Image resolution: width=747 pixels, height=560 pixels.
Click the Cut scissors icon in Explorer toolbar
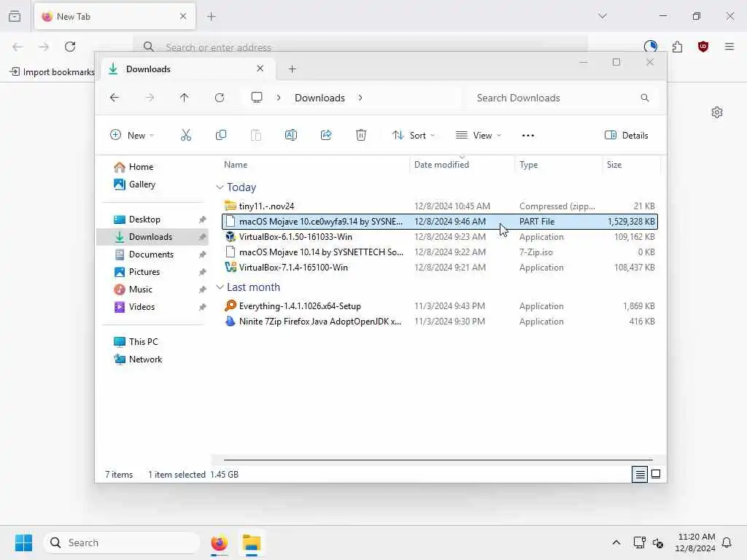tap(186, 135)
